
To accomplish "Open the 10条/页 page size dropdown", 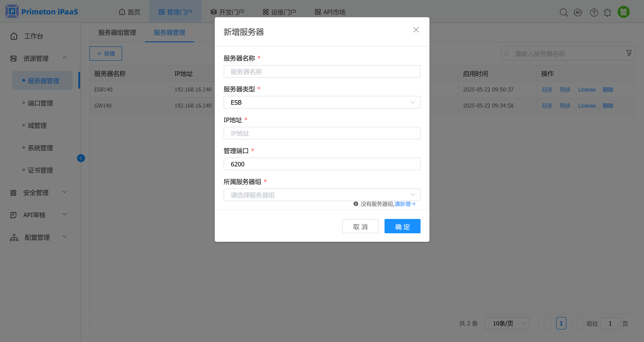I will click(507, 323).
